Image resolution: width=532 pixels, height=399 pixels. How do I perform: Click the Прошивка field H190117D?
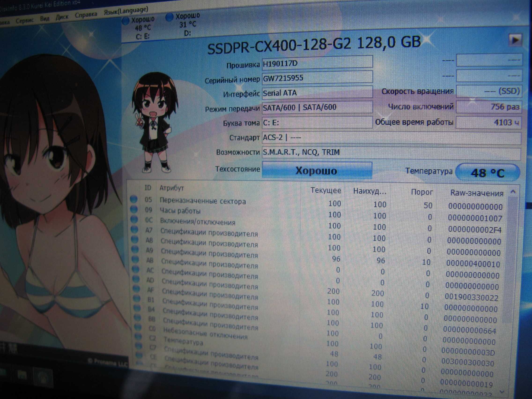point(317,63)
